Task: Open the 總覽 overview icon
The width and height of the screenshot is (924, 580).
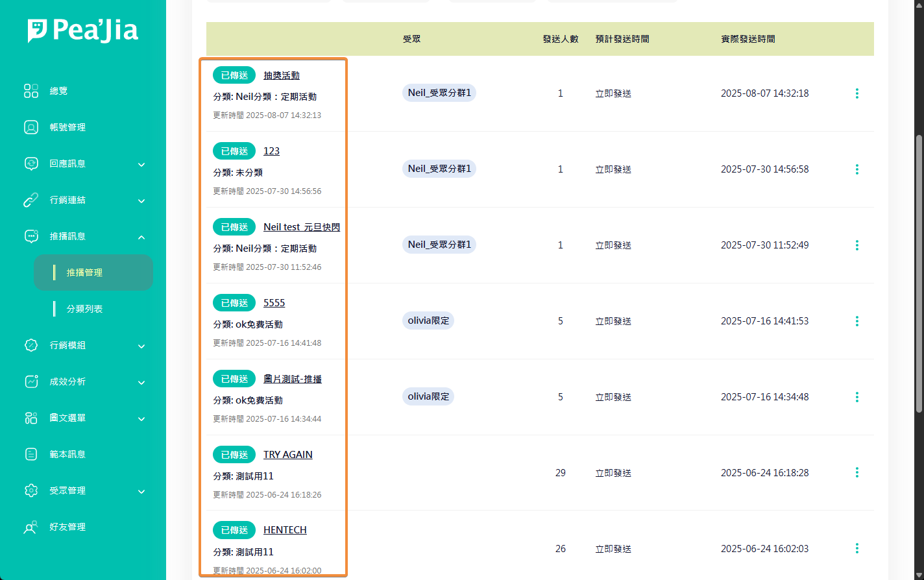Action: (31, 91)
